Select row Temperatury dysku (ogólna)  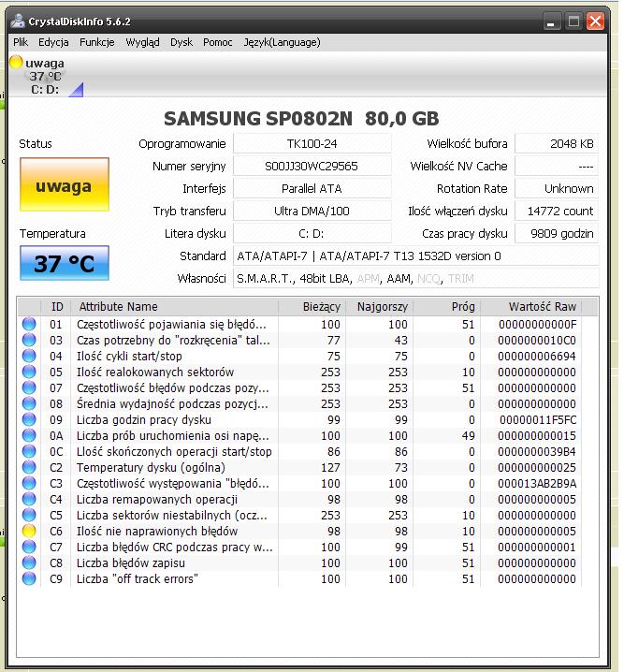coord(299,467)
